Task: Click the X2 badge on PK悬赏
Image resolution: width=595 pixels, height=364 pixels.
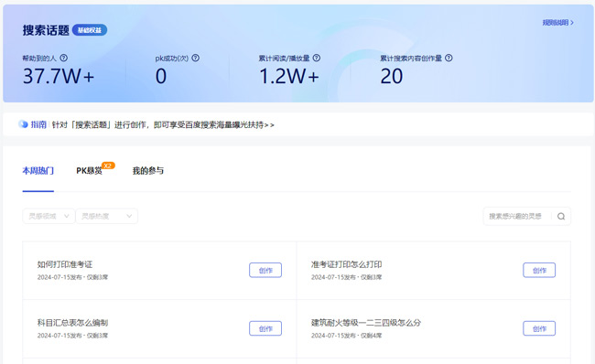Action: 108,166
